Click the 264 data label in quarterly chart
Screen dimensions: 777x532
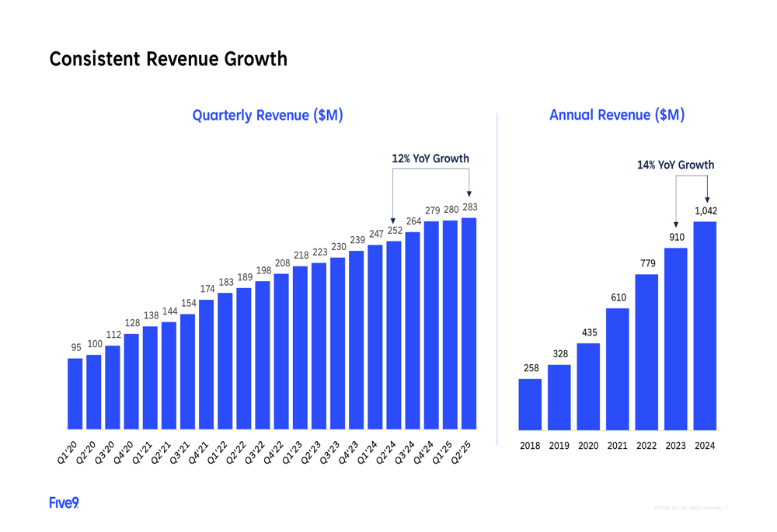413,222
